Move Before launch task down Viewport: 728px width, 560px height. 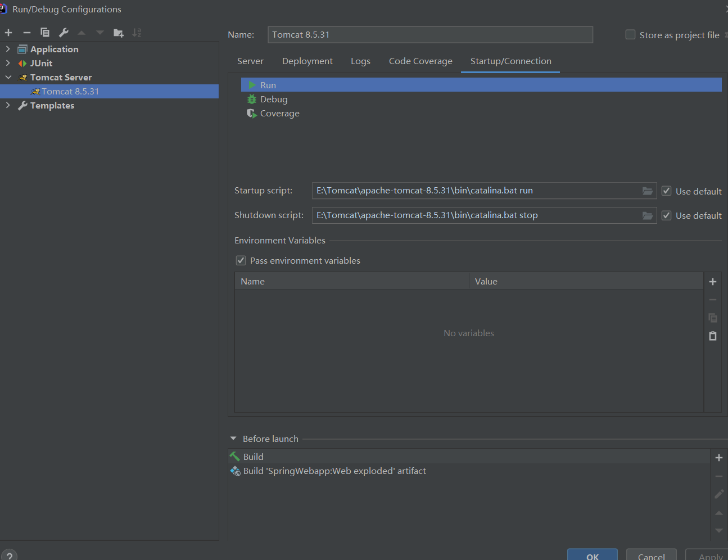pos(719,530)
